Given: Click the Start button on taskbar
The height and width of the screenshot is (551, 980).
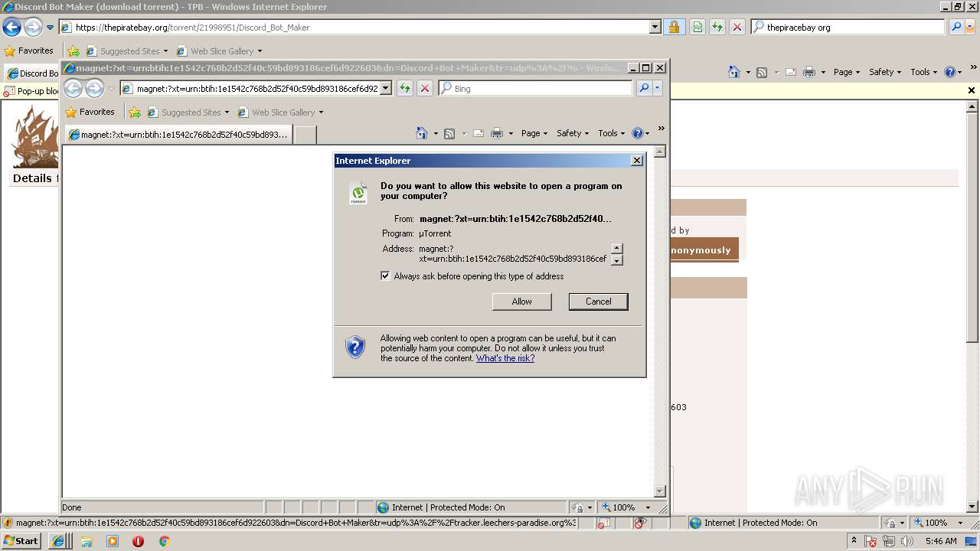Looking at the screenshot, I should click(21, 541).
